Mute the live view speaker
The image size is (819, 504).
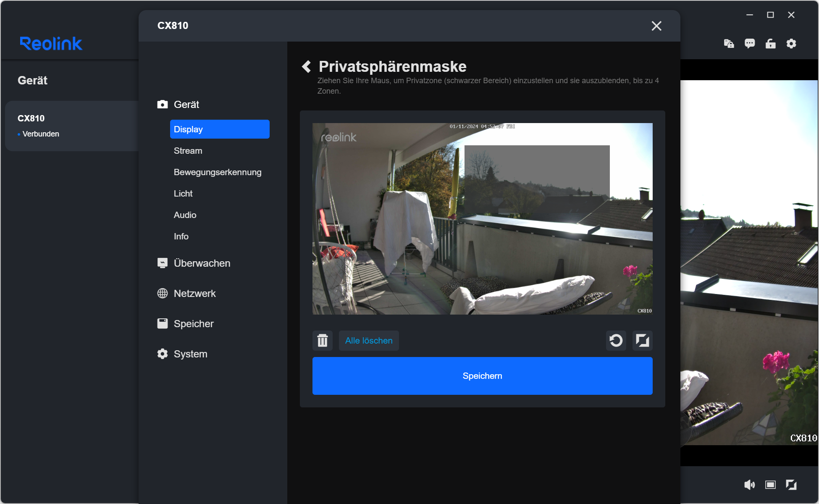749,485
